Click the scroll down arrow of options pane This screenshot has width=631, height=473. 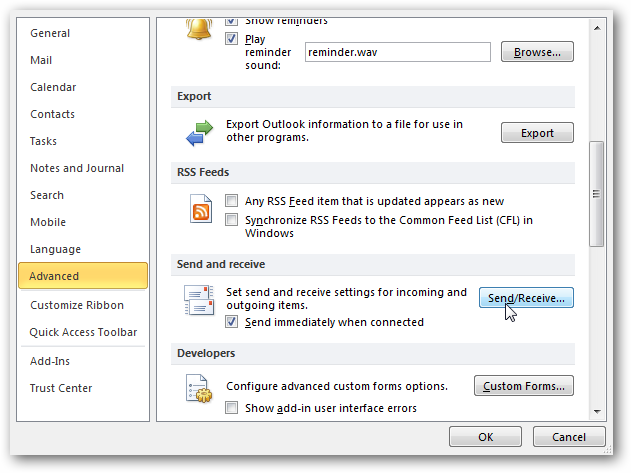tap(597, 410)
